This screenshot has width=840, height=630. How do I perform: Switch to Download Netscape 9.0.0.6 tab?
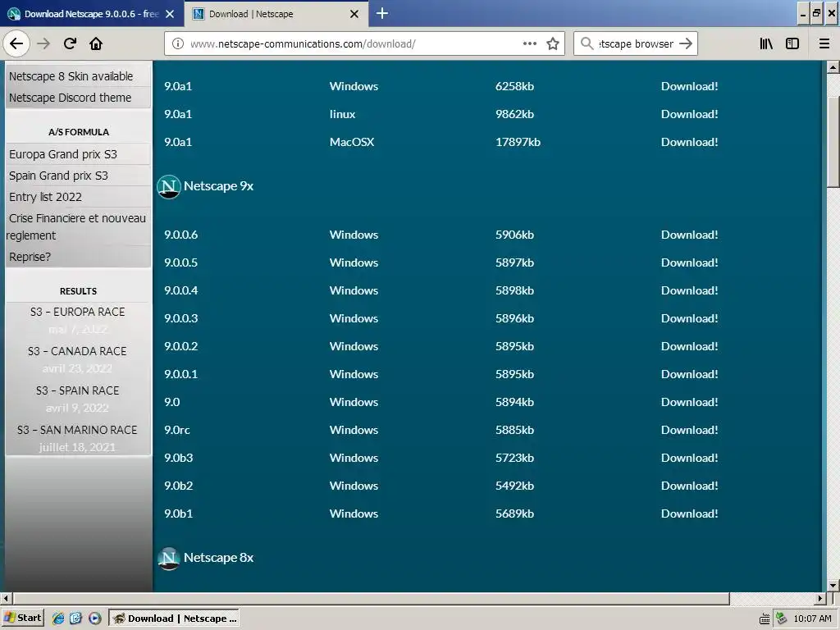(91, 14)
